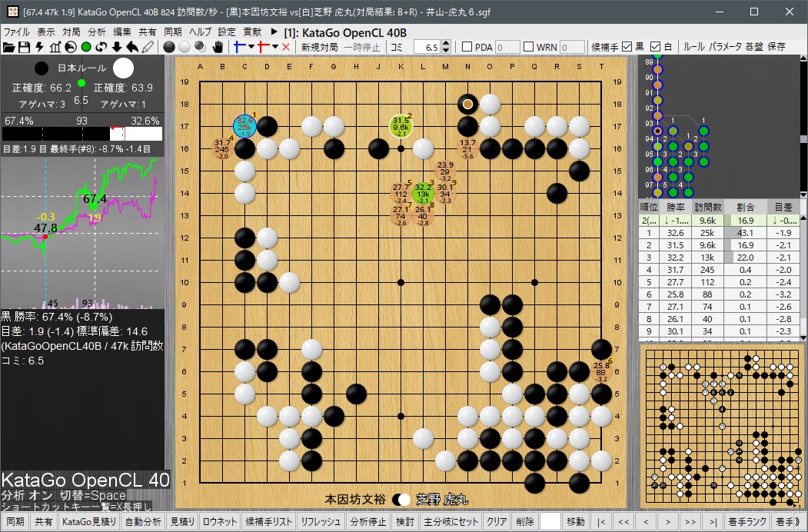Click the red X toolbar icon

click(286, 47)
